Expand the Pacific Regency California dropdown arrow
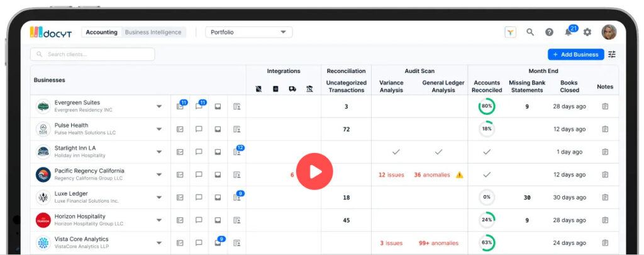644x255 pixels. coord(159,174)
